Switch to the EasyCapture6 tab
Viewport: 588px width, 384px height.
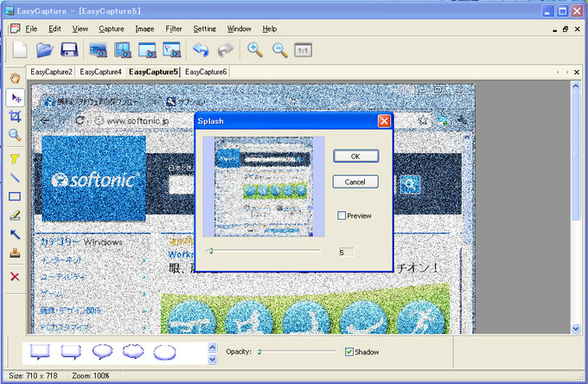tap(206, 72)
